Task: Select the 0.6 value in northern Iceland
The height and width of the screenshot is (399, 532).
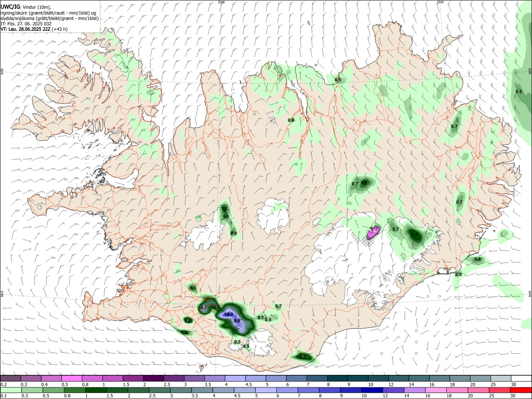Action: click(291, 121)
